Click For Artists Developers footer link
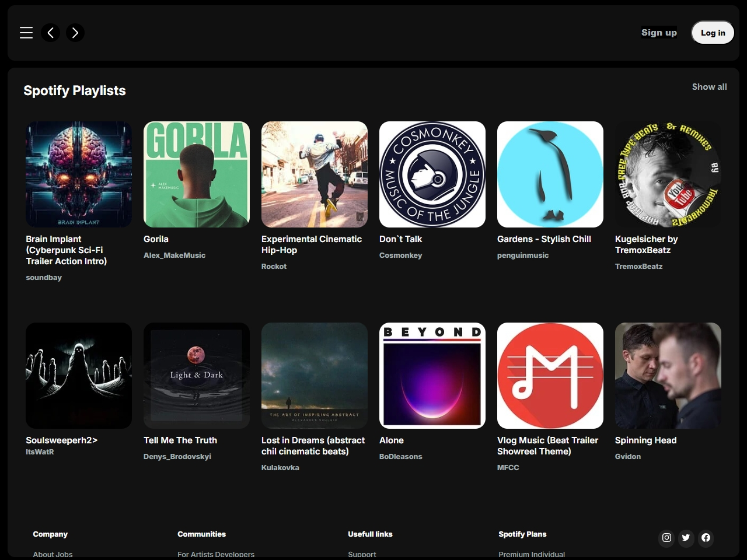The width and height of the screenshot is (747, 560). [x=216, y=554]
